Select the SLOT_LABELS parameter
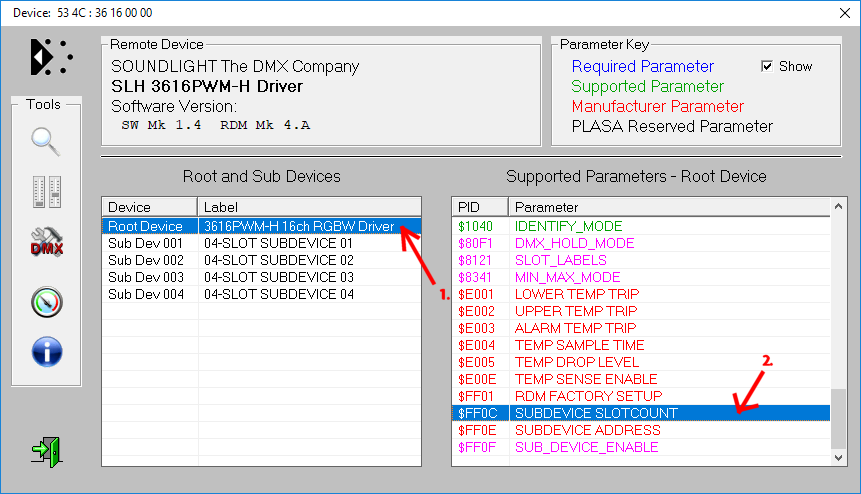Screen dimensions: 861x494 560,260
